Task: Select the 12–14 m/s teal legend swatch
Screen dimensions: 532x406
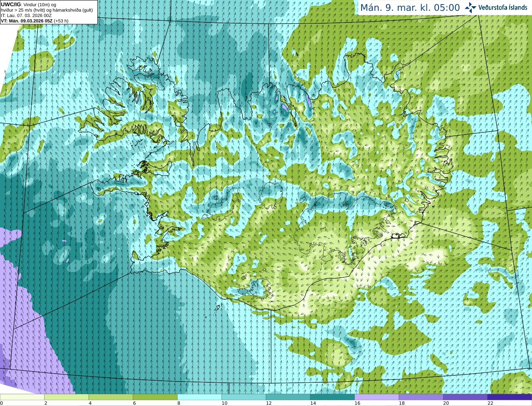Action: (288, 397)
